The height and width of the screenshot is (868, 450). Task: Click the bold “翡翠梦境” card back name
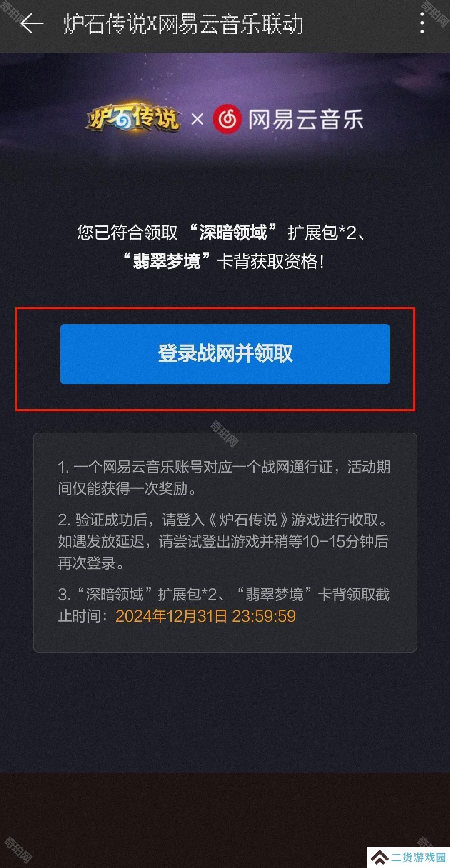click(x=167, y=261)
